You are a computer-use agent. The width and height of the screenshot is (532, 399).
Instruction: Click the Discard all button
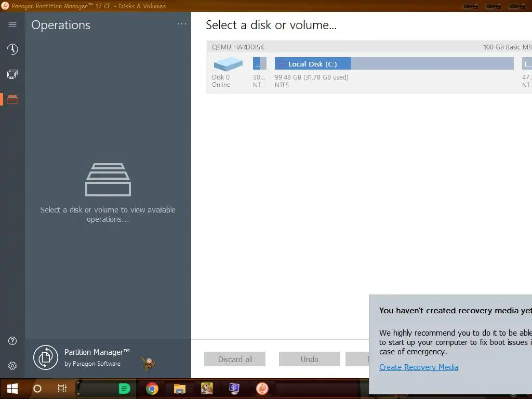(235, 360)
